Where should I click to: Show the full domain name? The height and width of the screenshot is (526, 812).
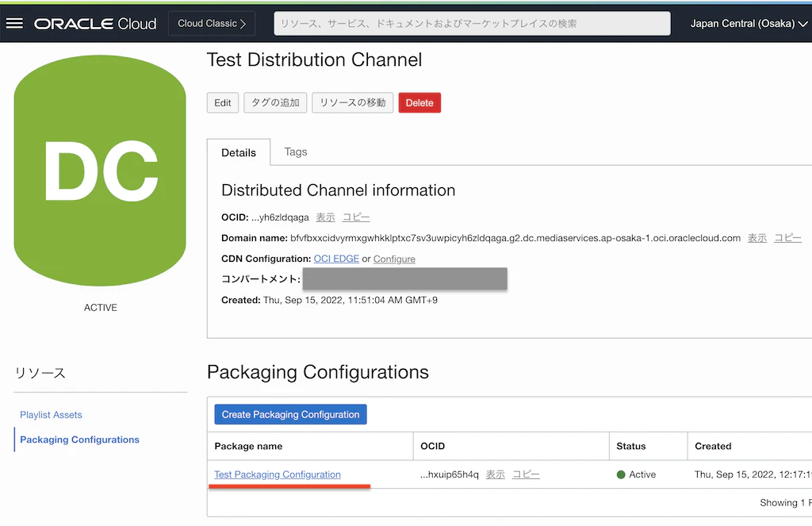point(757,238)
